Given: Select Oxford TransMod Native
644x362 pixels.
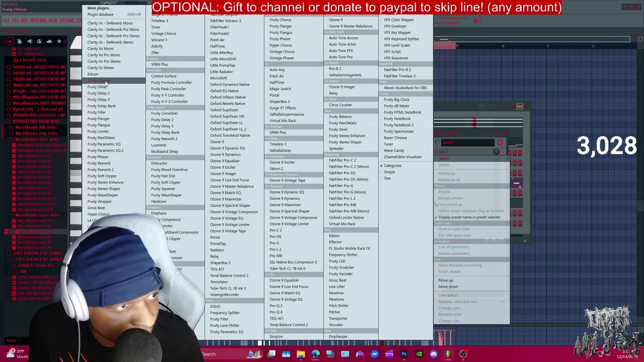Looking at the screenshot, I should coord(230,136).
